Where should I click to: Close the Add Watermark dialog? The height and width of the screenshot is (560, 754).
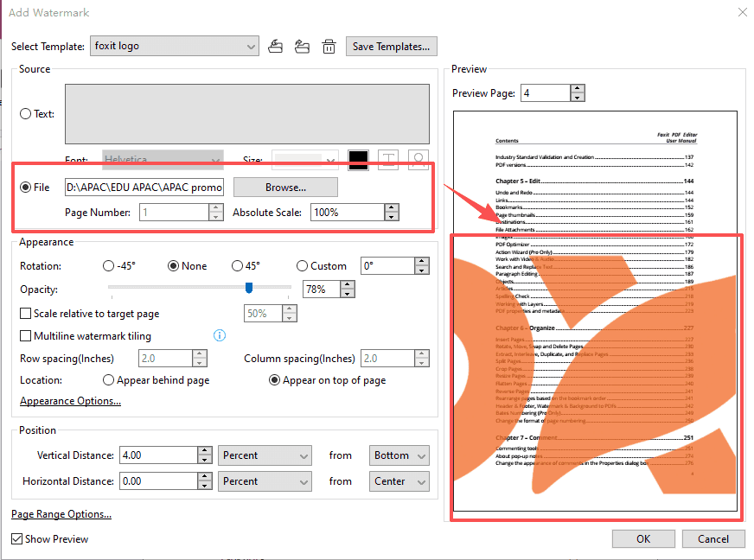(x=743, y=12)
